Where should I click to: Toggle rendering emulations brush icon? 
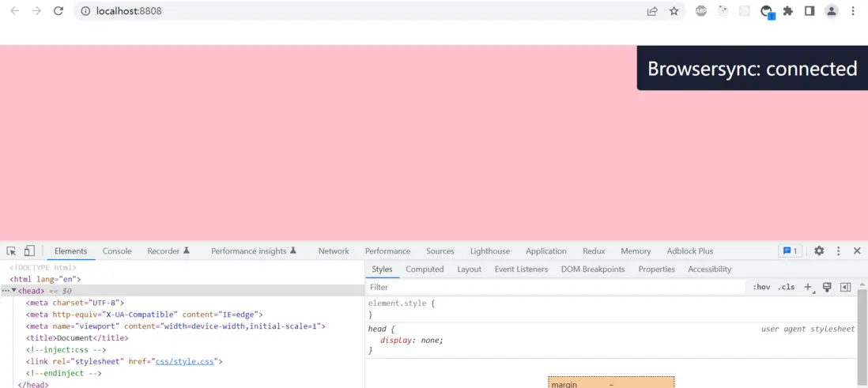click(827, 287)
